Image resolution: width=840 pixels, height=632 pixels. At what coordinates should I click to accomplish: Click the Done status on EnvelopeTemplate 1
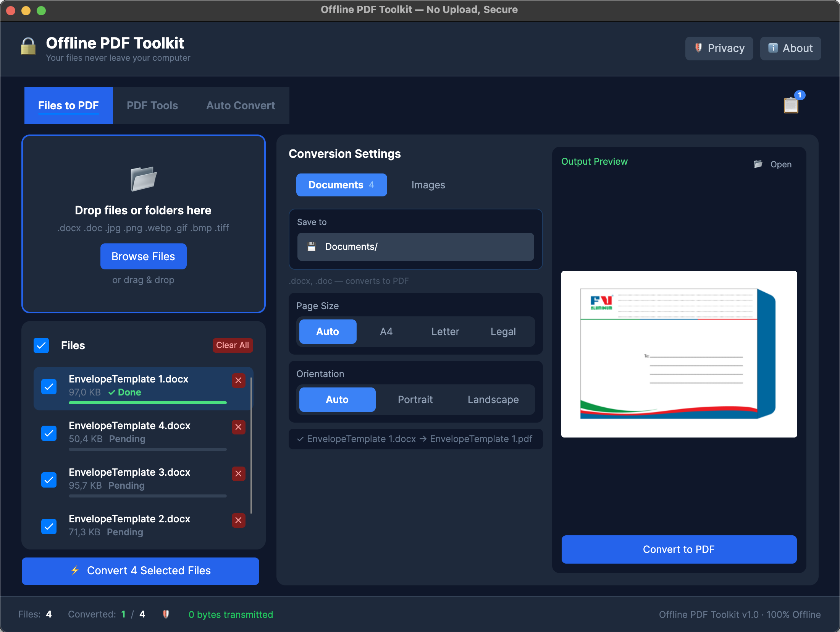coord(125,392)
